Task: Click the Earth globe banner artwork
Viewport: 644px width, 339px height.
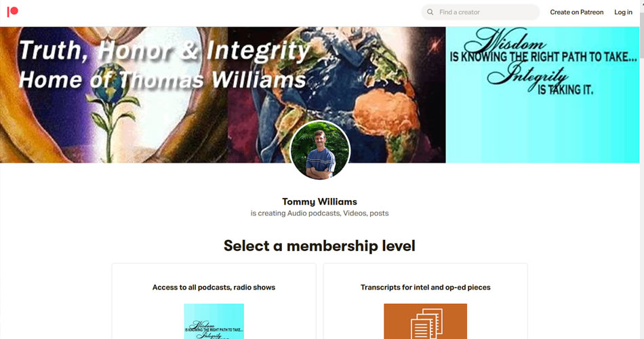Action: click(x=336, y=94)
